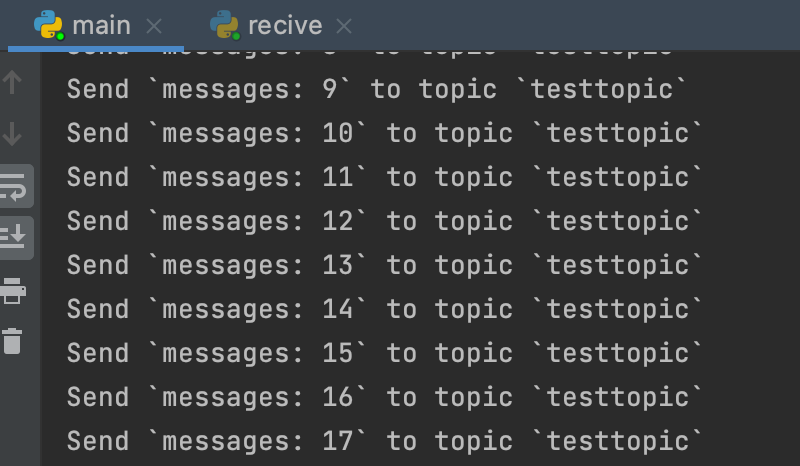Toggle soft-wrap for console output
Viewport: 800px width, 466px height.
click(14, 186)
